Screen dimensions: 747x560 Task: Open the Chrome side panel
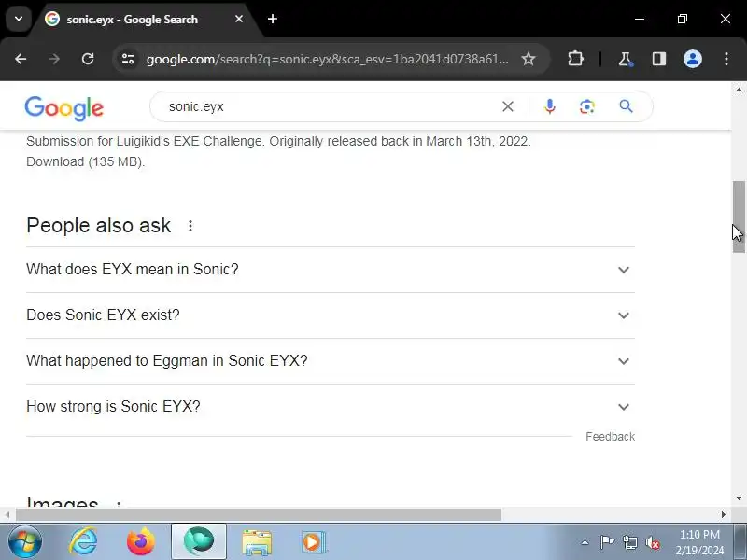point(659,59)
